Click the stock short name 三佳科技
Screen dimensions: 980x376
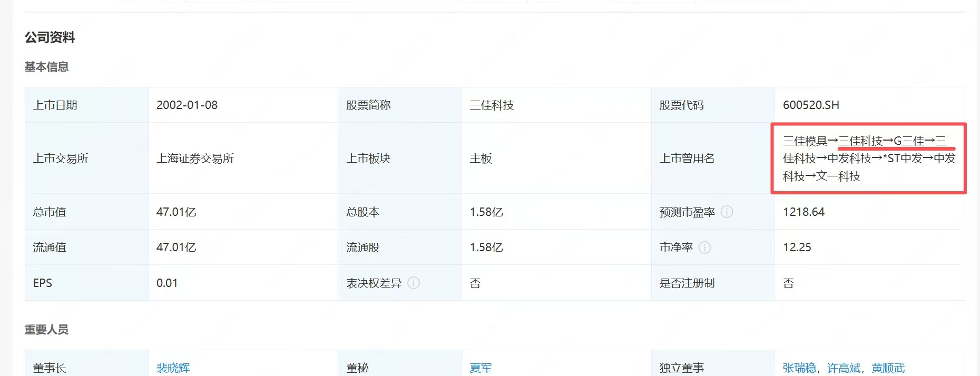pyautogui.click(x=492, y=105)
